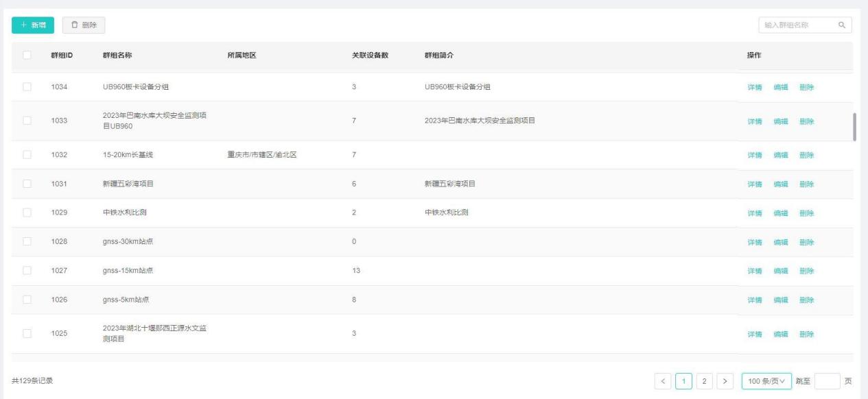
Task: Click the 跳至 page number input box
Action: 827,381
